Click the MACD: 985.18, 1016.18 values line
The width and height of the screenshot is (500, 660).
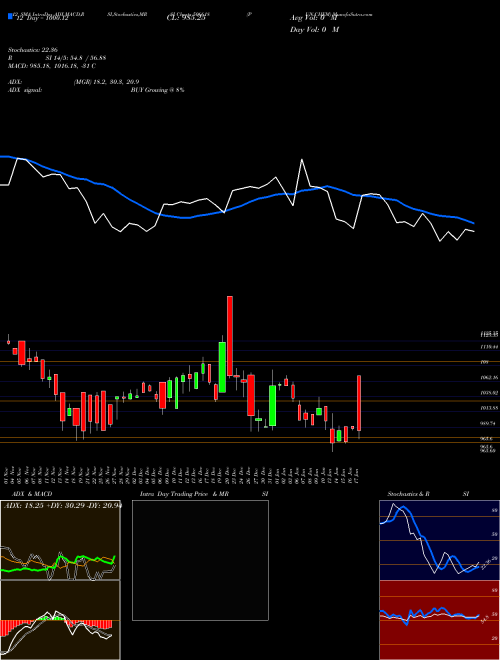click(x=52, y=66)
